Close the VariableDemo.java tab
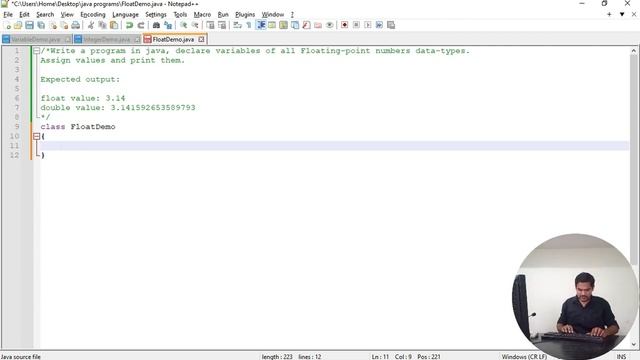 pyautogui.click(x=68, y=40)
